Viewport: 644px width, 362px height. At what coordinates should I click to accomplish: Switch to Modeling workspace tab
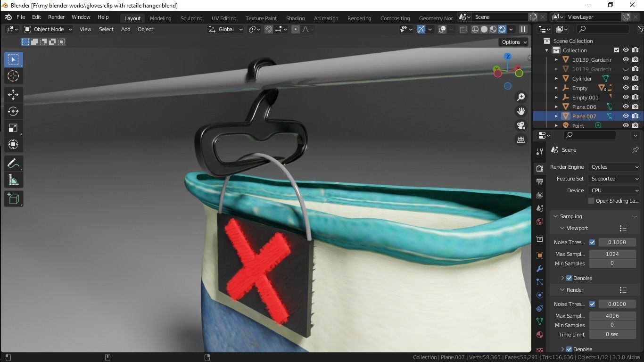pyautogui.click(x=160, y=18)
